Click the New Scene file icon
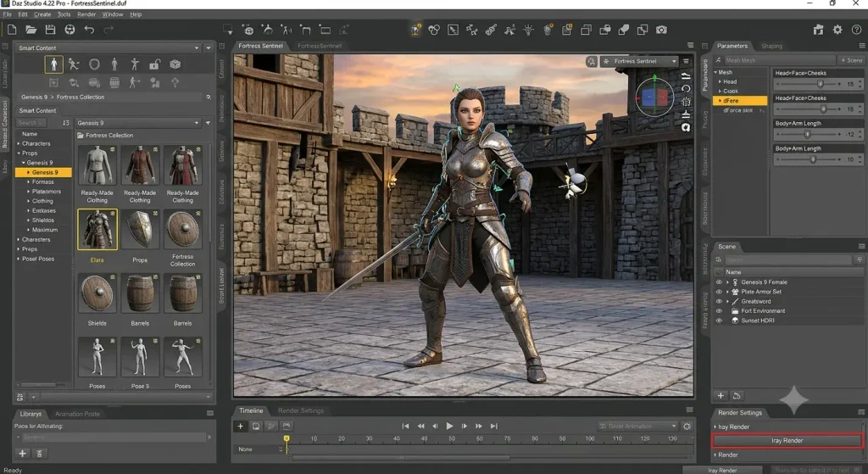The height and width of the screenshot is (474, 868). 12,30
